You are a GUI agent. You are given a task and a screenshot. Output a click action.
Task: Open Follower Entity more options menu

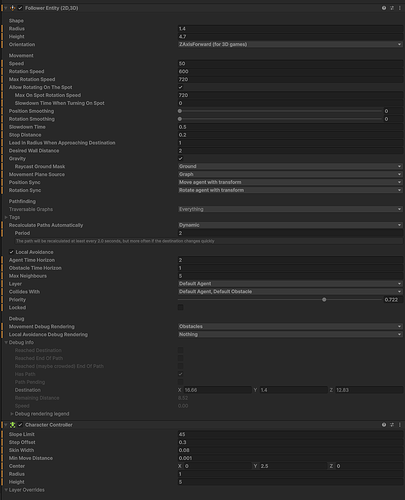click(400, 8)
